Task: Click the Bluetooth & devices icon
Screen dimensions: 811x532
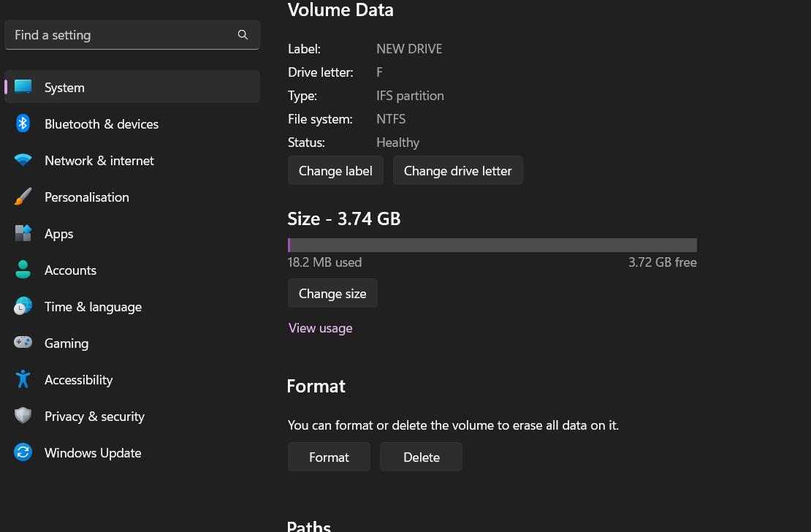Action: (x=23, y=123)
